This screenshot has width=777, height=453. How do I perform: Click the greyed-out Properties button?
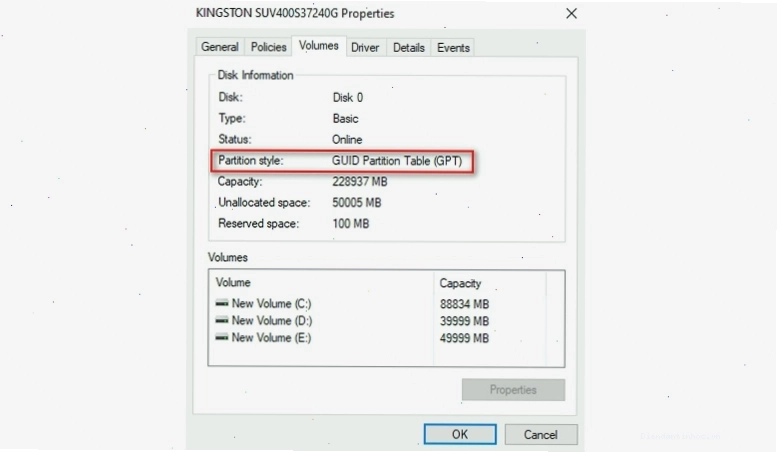(513, 390)
